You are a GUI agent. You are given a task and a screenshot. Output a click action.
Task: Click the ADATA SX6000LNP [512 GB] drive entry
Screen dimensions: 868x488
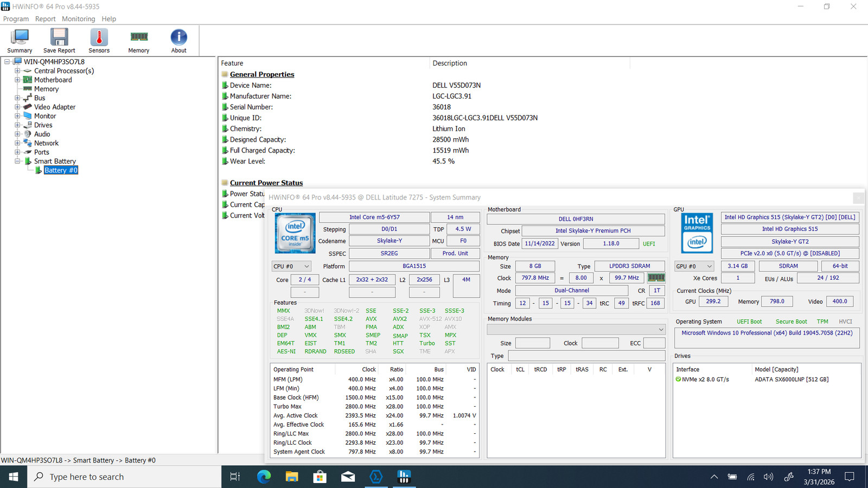[792, 380]
